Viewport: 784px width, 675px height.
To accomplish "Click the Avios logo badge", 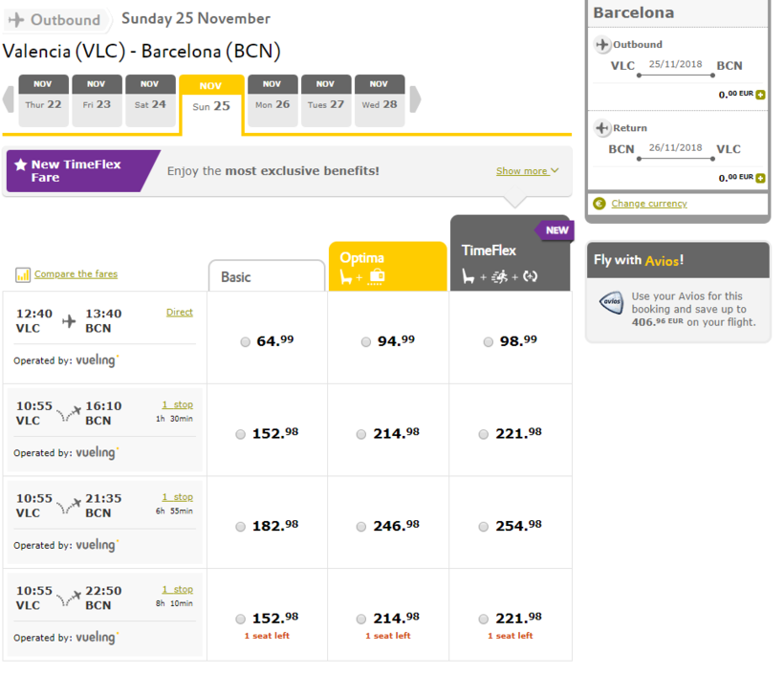I will click(x=611, y=302).
